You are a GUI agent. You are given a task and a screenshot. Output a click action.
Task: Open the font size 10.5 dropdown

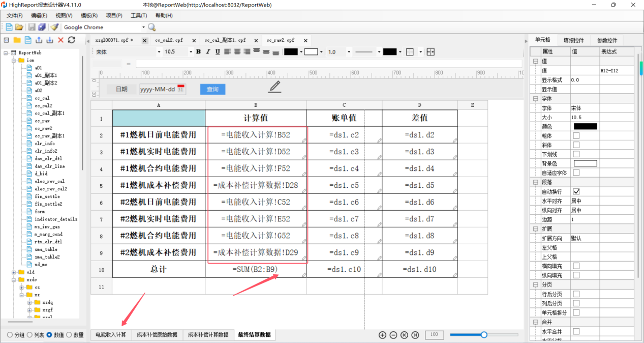point(191,52)
